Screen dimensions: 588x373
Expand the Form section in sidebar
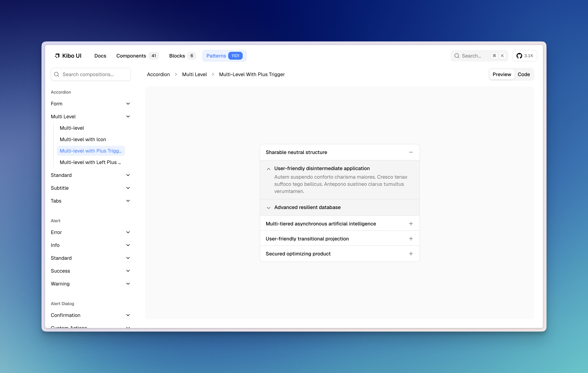pyautogui.click(x=128, y=104)
